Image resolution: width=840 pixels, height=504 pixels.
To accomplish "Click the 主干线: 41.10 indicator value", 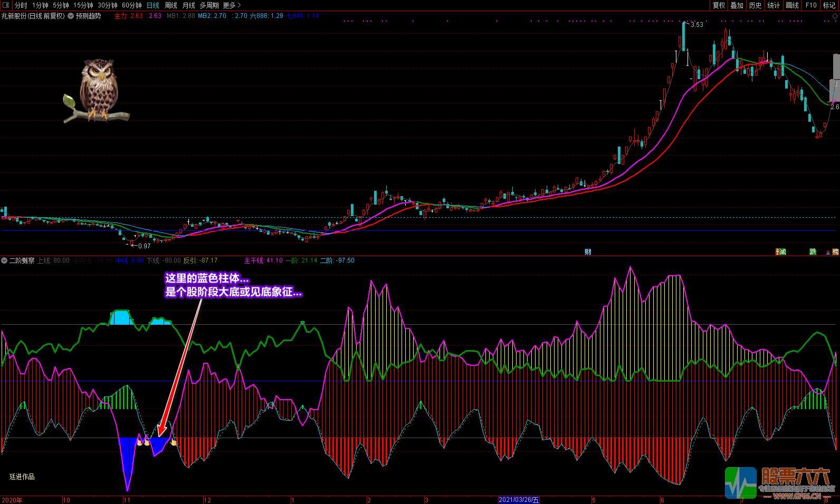I will point(263,260).
